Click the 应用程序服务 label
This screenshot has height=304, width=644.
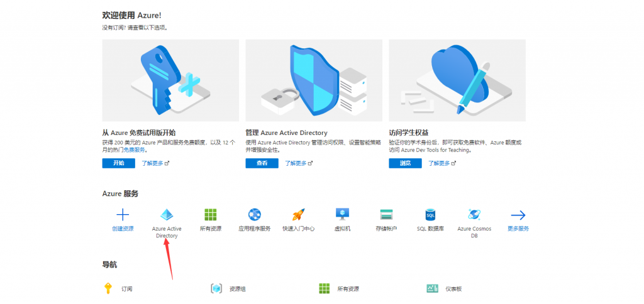point(255,229)
